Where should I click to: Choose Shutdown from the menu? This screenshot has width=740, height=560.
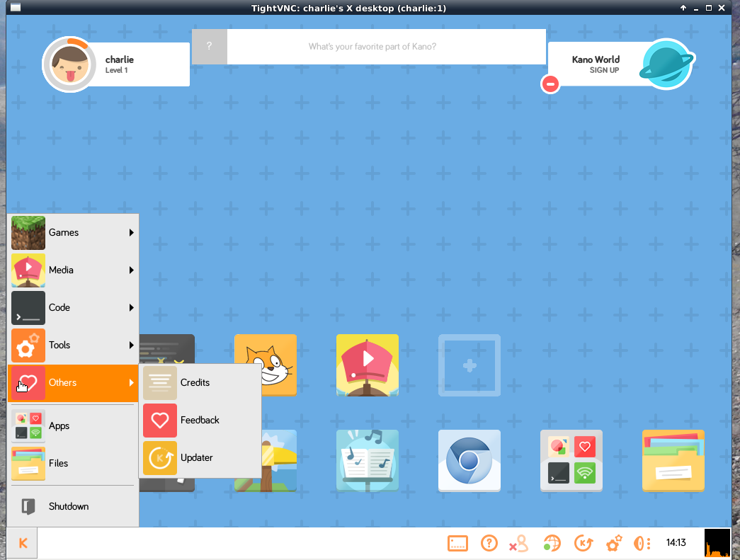pyautogui.click(x=68, y=507)
